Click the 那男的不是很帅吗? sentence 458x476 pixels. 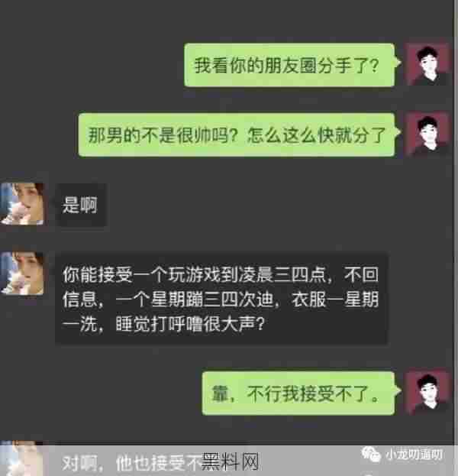[163, 135]
